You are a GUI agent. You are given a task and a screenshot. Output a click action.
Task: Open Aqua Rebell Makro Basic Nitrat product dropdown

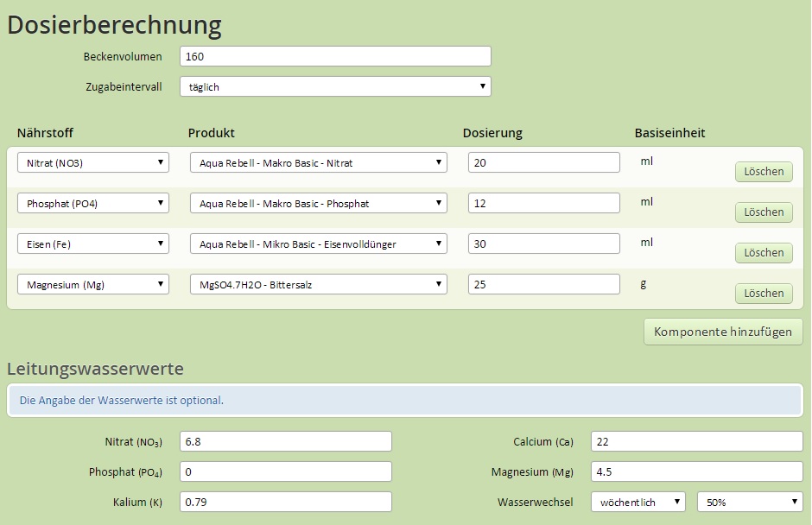[x=319, y=162]
